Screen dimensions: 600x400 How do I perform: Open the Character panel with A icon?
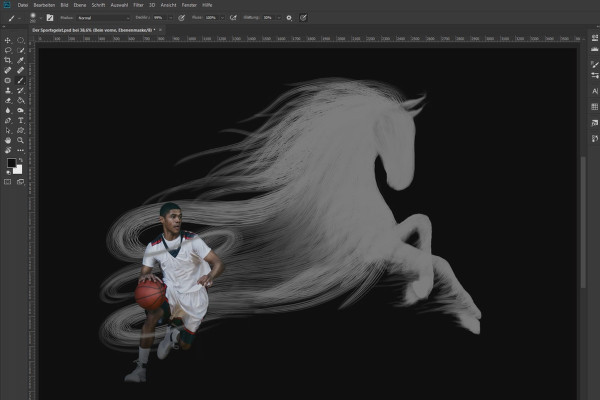(x=594, y=91)
